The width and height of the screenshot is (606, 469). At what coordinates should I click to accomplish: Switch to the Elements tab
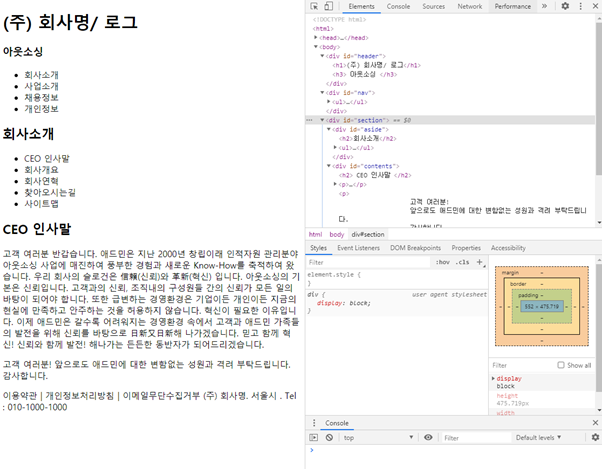[361, 6]
